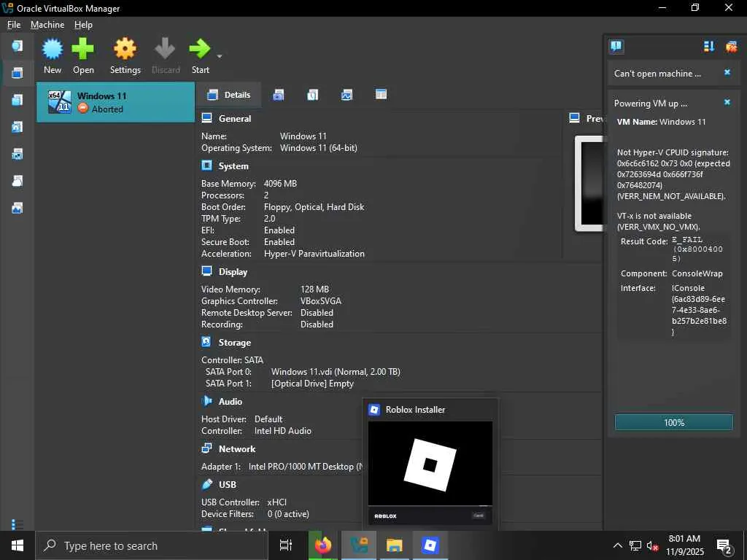747x560 pixels.
Task: Open File Explorer from the taskbar
Action: pos(395,545)
